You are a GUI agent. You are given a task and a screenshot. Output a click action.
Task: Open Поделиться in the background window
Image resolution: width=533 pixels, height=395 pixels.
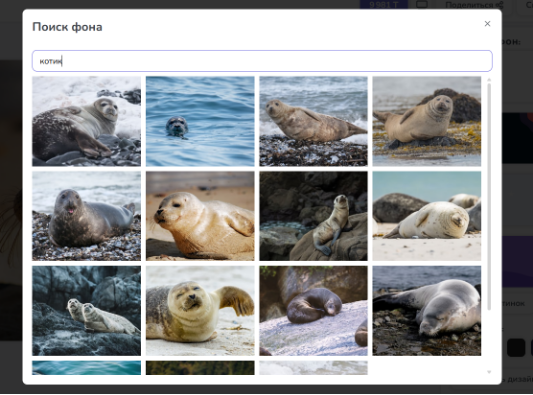point(474,5)
